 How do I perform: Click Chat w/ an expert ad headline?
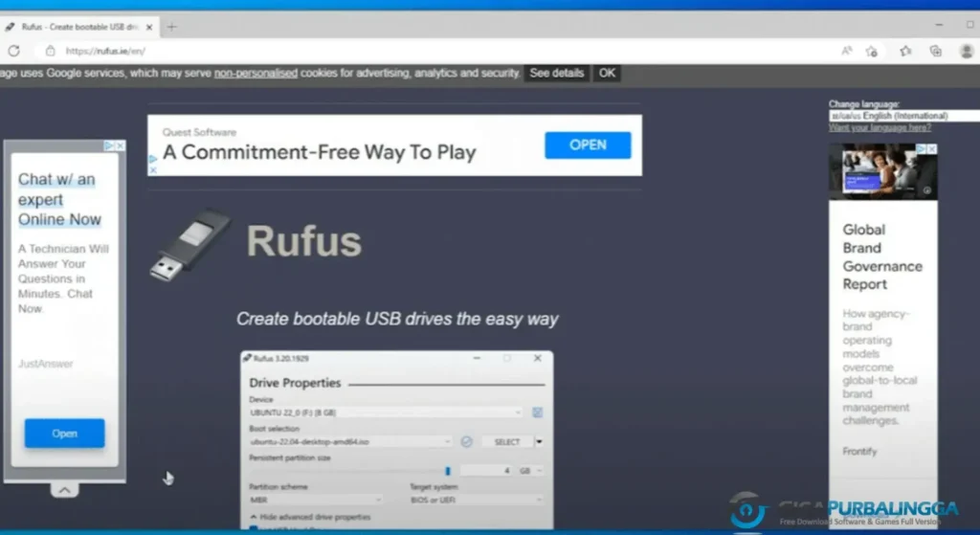pyautogui.click(x=59, y=199)
